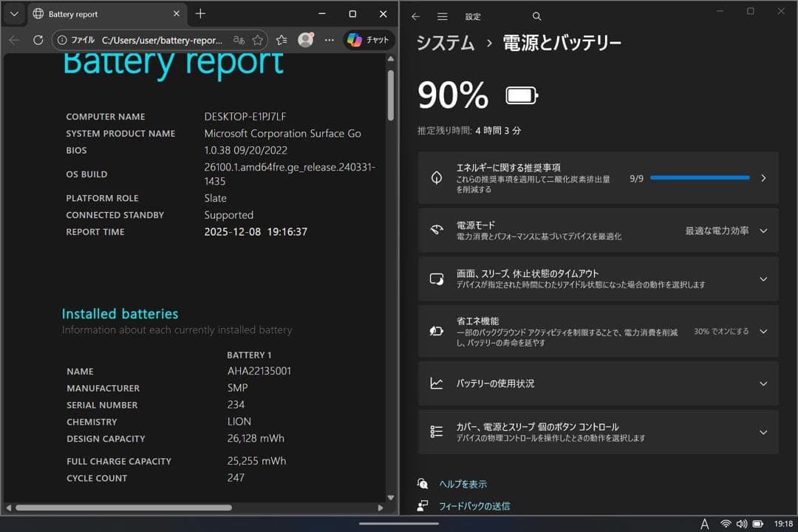Open the ヘルプを表示 link
Image resolution: width=798 pixels, height=532 pixels.
click(464, 483)
